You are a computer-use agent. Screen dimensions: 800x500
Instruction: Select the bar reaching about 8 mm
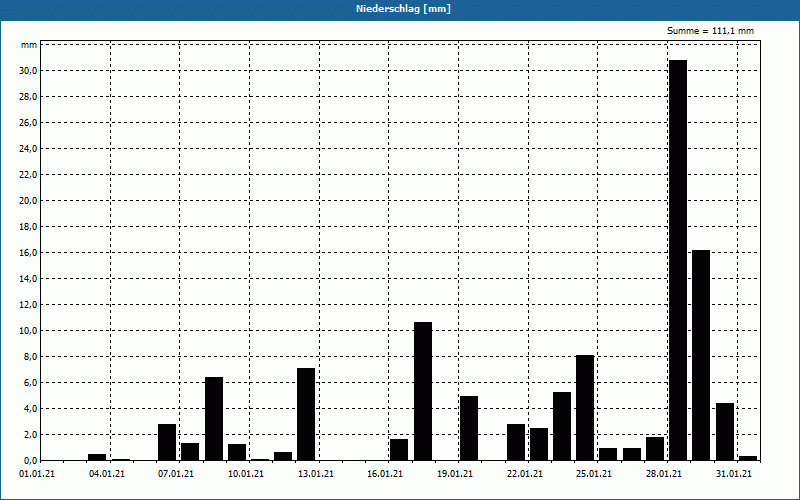pyautogui.click(x=585, y=408)
